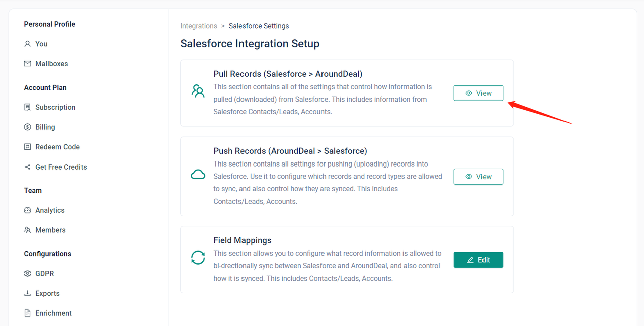Click the Enrichment document icon
Image resolution: width=644 pixels, height=326 pixels.
pos(28,313)
